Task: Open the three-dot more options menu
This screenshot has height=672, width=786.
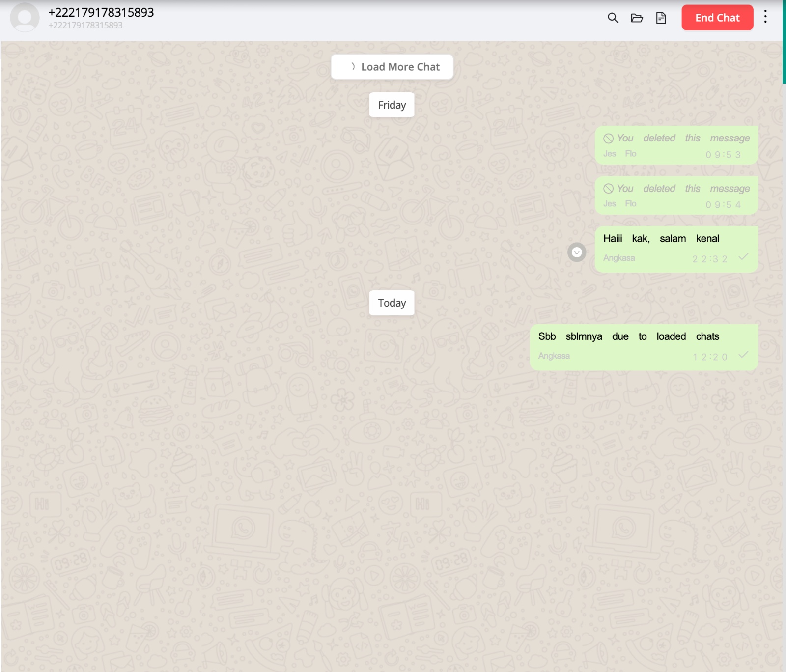Action: (765, 17)
